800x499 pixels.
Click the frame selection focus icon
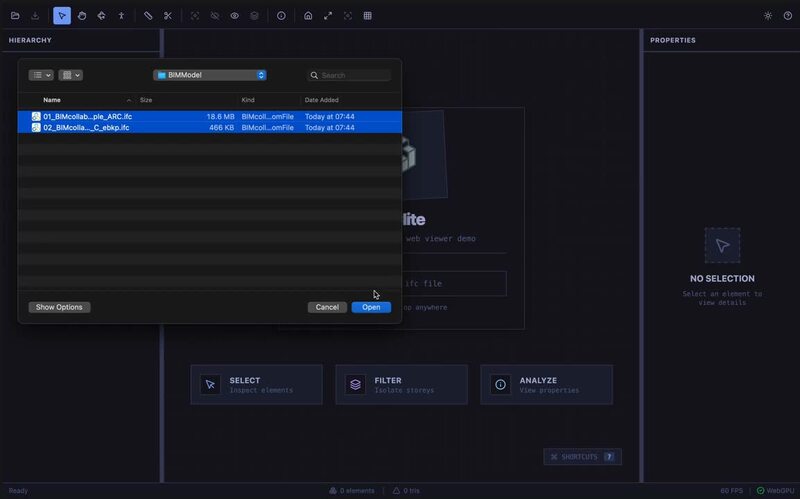click(348, 16)
